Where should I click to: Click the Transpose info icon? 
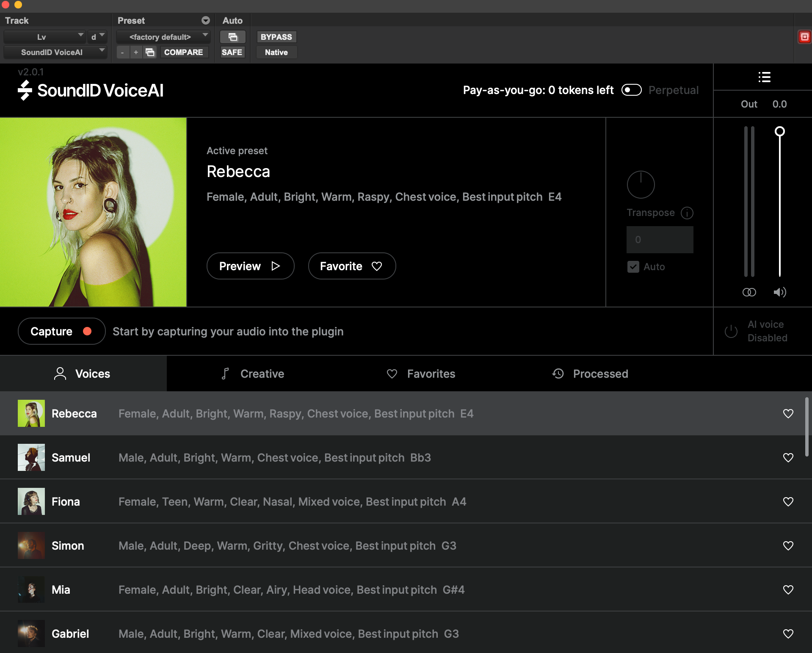pyautogui.click(x=687, y=213)
